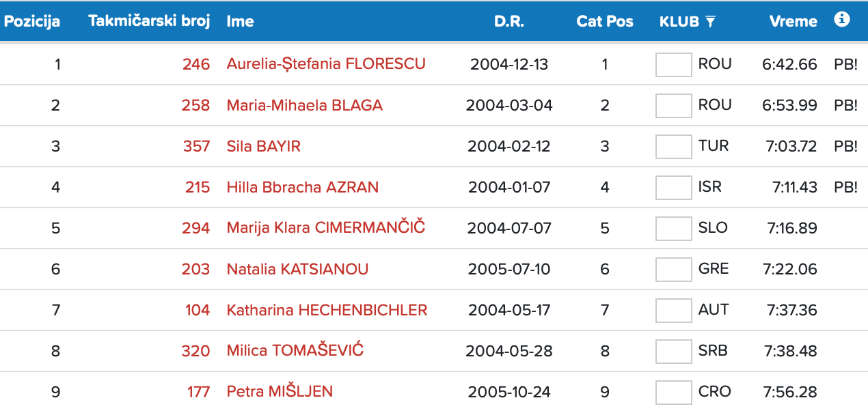This screenshot has height=411, width=868.
Task: Click the info icon in table header
Action: pos(842,20)
